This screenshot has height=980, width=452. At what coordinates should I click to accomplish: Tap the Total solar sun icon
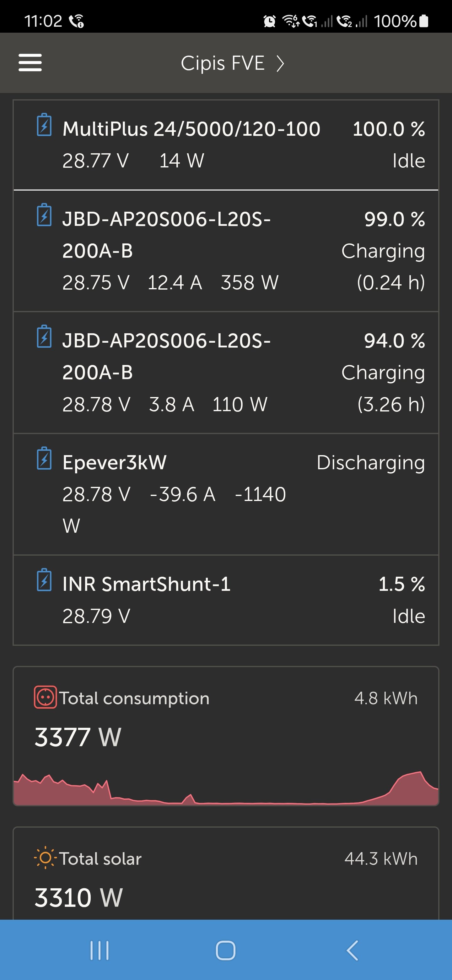pyautogui.click(x=45, y=857)
